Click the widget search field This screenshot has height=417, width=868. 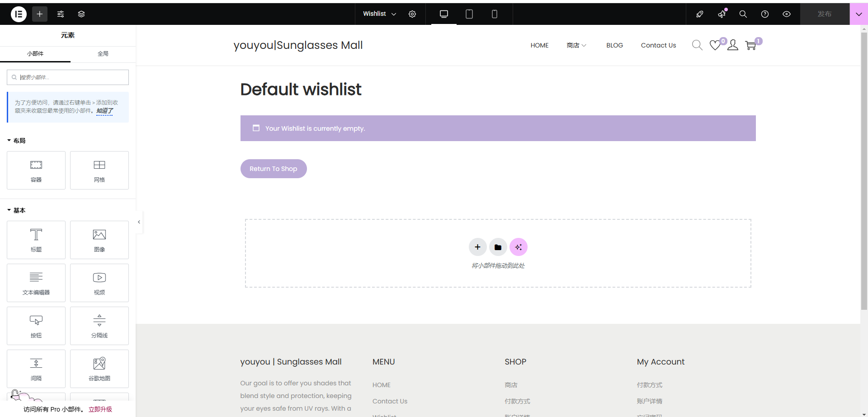(68, 77)
